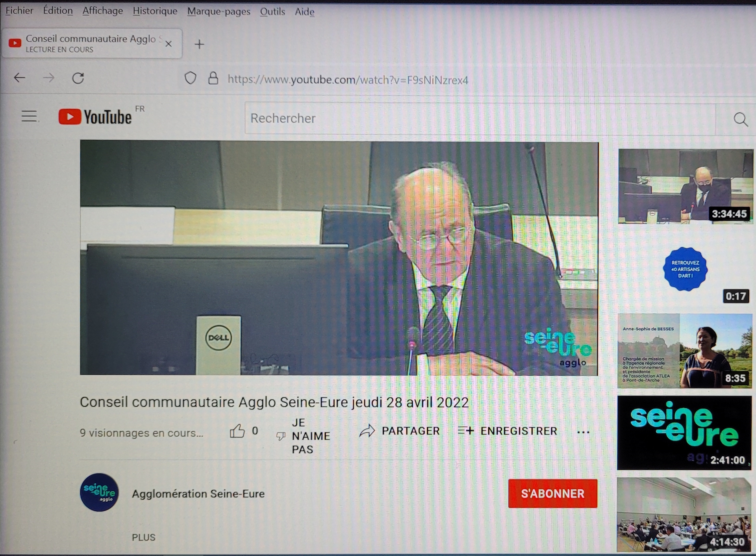This screenshot has width=756, height=556.
Task: Click inside the Rechercher search field
Action: (472, 118)
